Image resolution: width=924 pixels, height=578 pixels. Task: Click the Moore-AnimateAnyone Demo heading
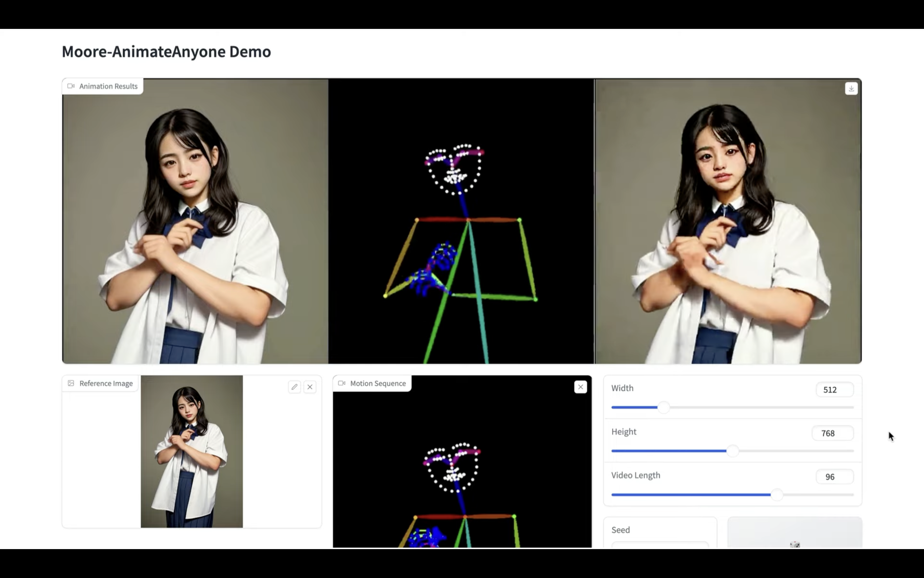click(x=167, y=52)
